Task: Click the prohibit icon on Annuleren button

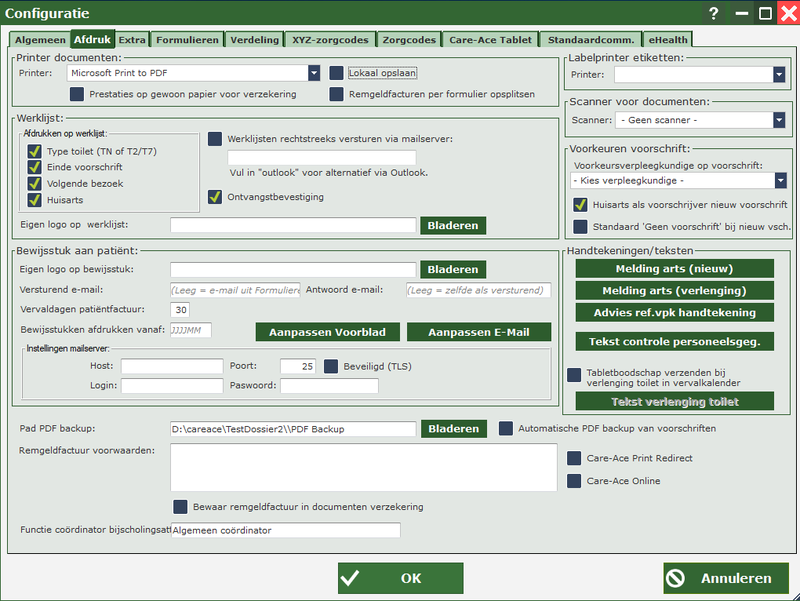Action: (x=676, y=578)
